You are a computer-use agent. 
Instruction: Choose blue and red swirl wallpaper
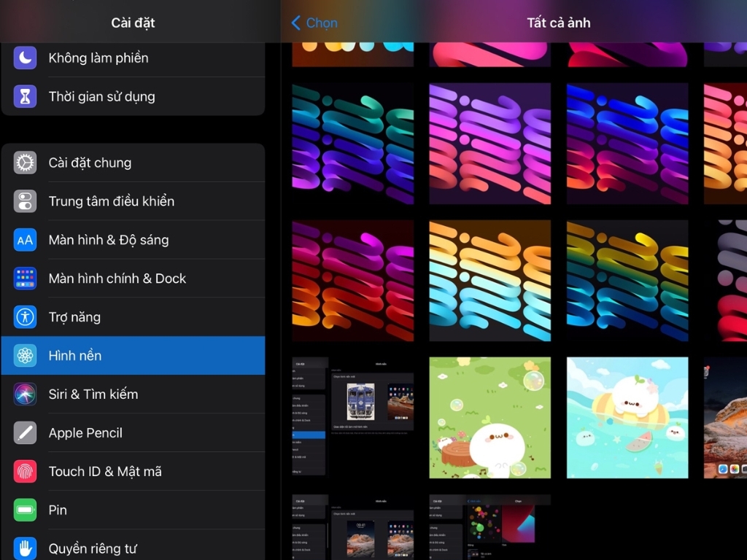(x=627, y=144)
